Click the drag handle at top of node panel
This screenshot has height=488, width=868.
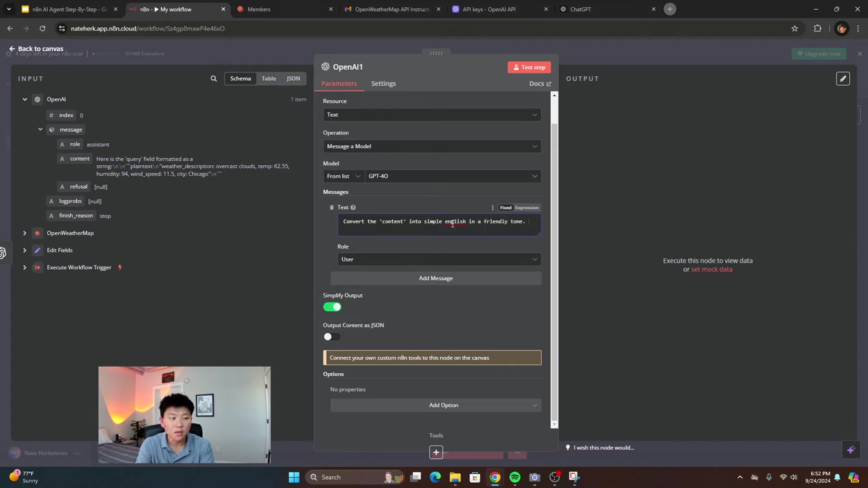(436, 53)
